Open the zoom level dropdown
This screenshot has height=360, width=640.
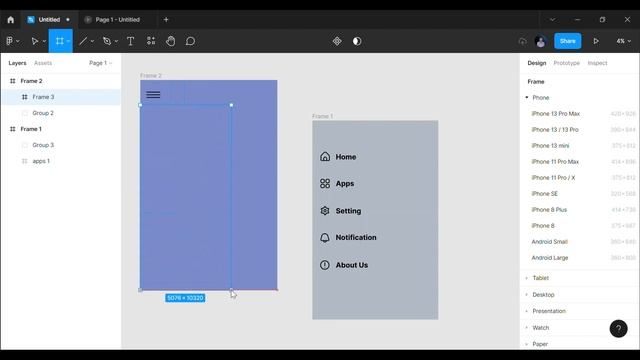[624, 41]
